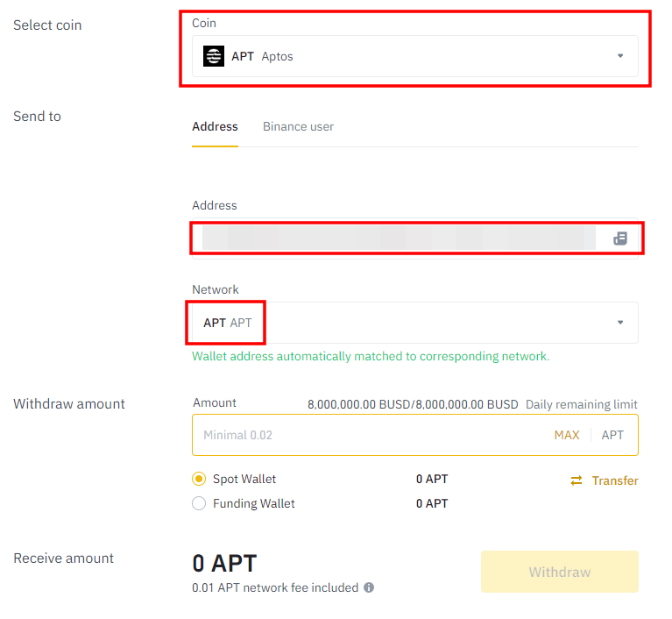The image size is (672, 619).
Task: Click the 0 APT receive amount value
Action: coord(224,563)
